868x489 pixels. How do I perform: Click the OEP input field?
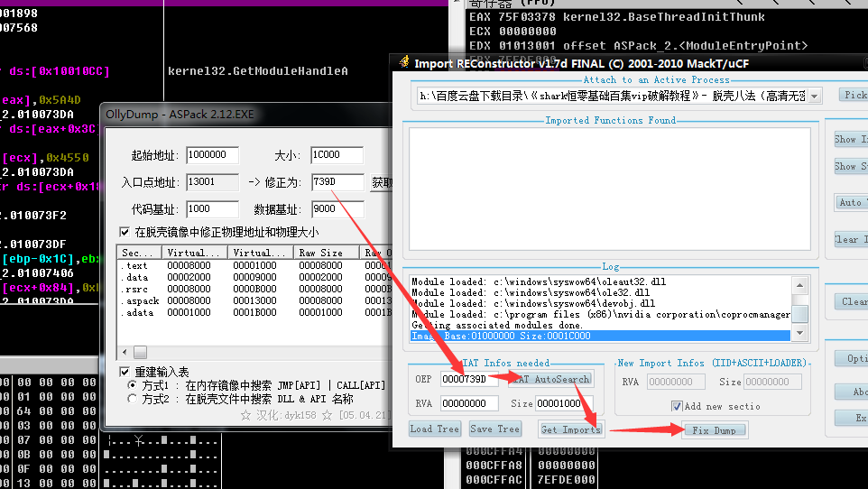tap(469, 380)
